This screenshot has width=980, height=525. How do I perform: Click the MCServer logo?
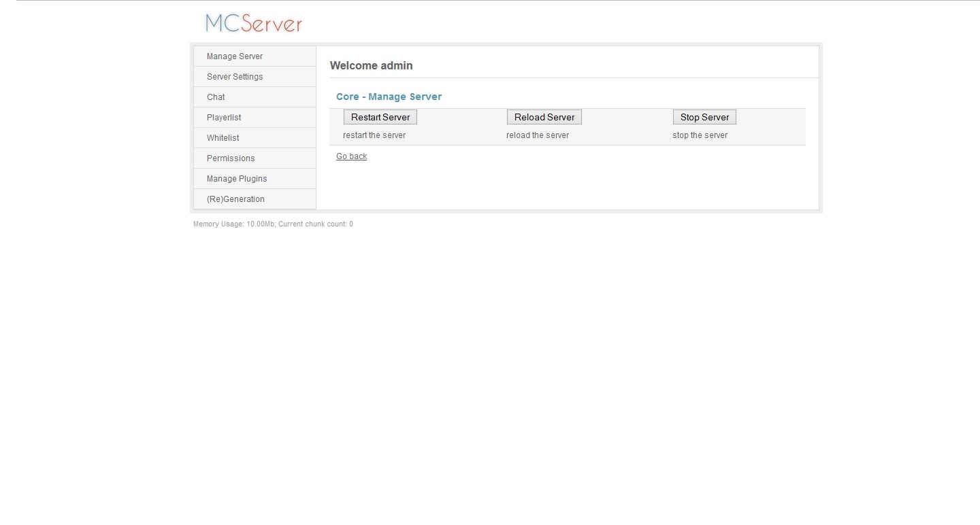[254, 23]
